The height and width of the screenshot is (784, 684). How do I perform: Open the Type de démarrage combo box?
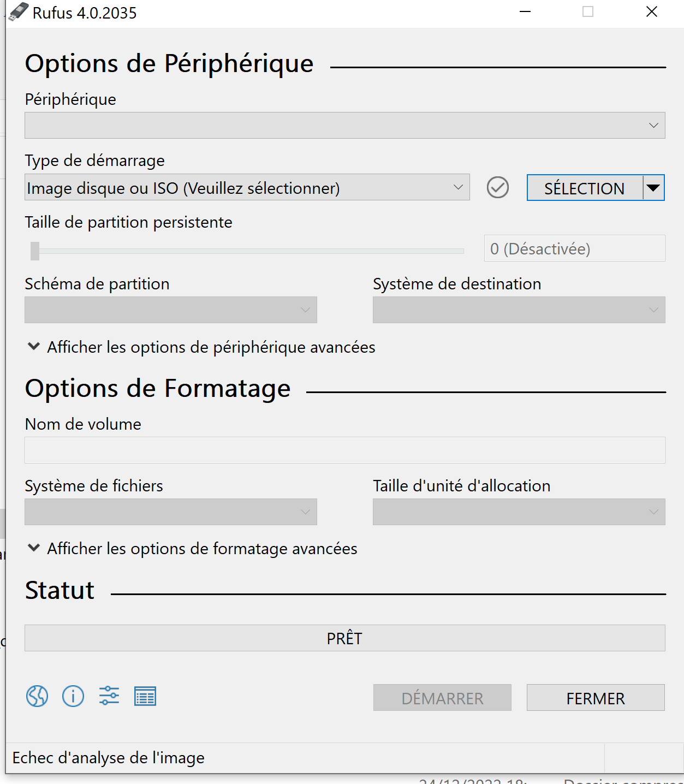pyautogui.click(x=247, y=187)
